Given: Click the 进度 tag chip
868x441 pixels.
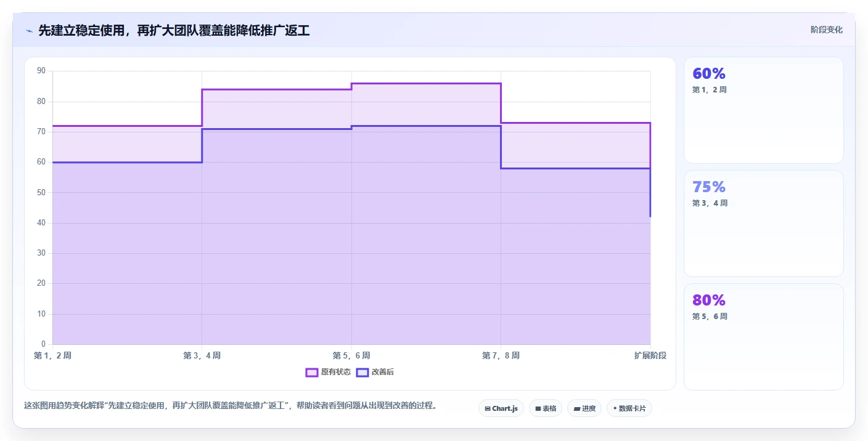Looking at the screenshot, I should 584,408.
